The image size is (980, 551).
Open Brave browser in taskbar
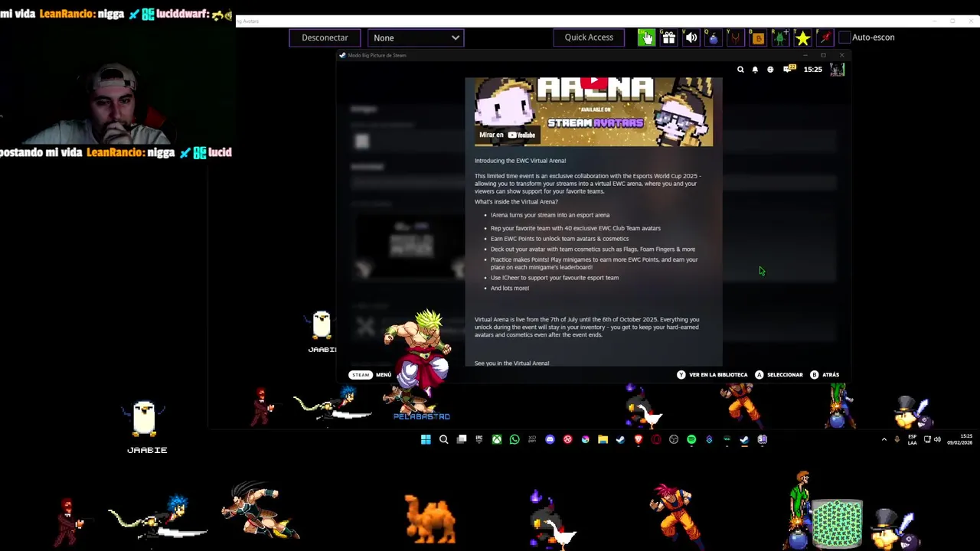pos(639,439)
